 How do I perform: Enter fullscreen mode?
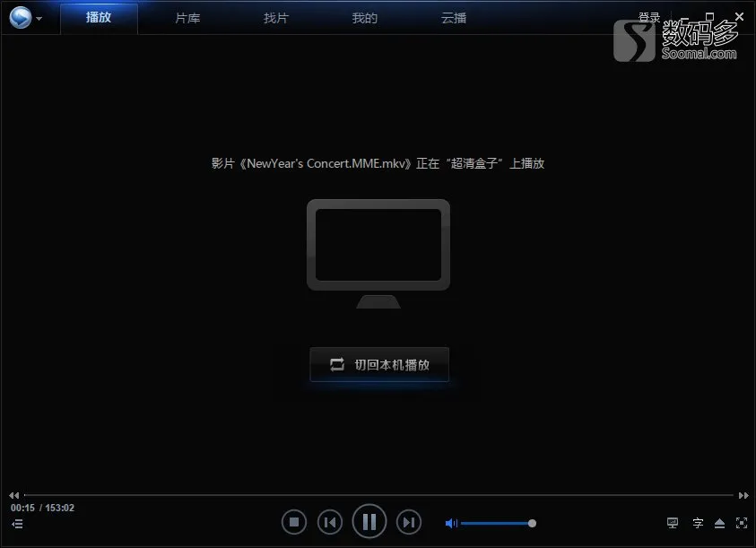(x=742, y=523)
